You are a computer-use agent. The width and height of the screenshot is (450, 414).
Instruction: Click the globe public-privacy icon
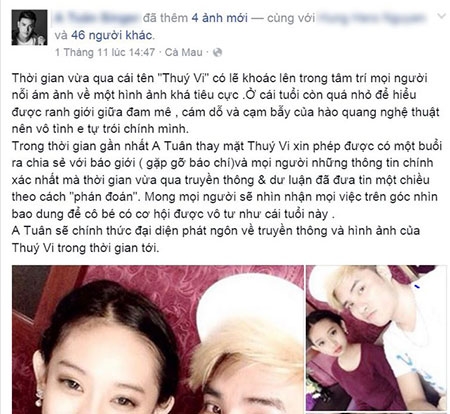217,52
